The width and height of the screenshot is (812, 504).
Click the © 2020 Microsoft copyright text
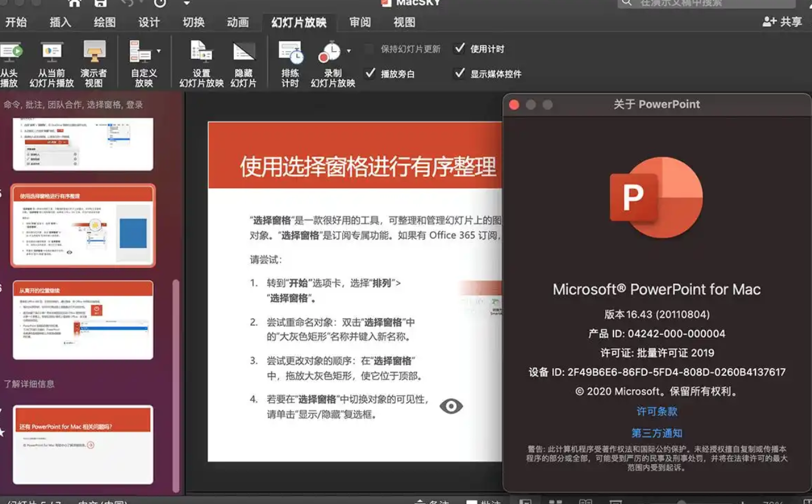click(656, 391)
